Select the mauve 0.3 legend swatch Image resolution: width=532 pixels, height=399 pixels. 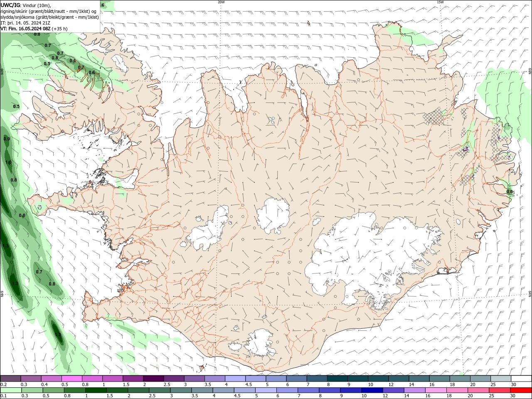31,379
